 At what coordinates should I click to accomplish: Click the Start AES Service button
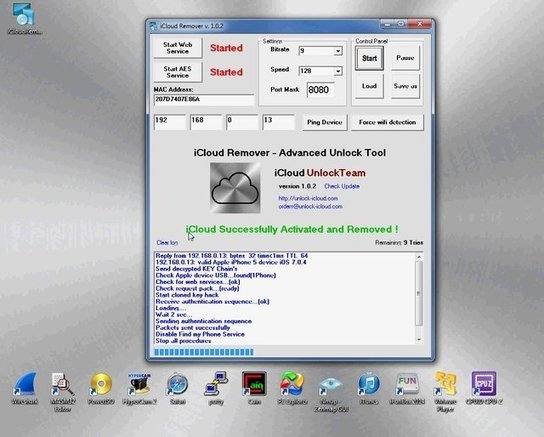tap(178, 72)
